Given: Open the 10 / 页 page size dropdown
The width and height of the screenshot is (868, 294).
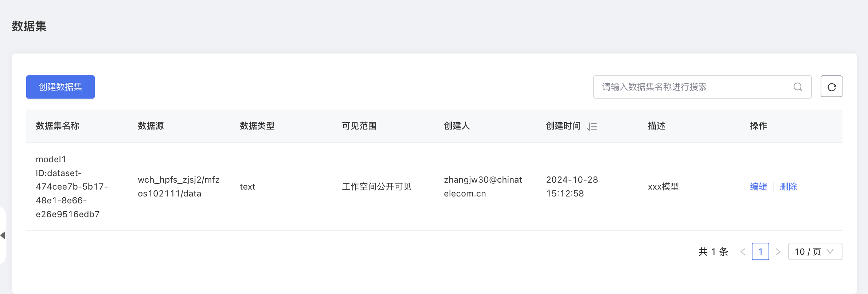Looking at the screenshot, I should [x=815, y=252].
